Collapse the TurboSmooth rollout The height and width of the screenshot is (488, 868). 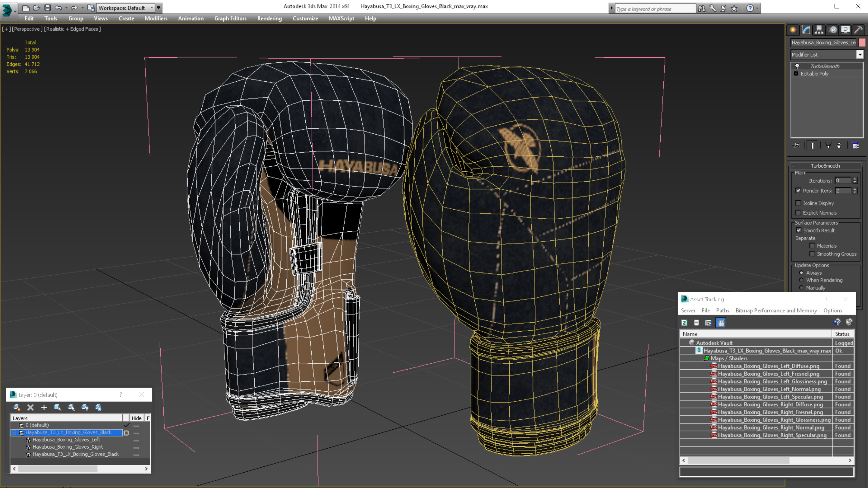[825, 166]
